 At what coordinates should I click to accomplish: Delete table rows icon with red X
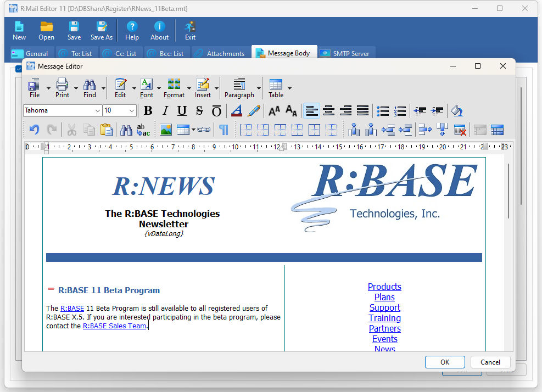pos(460,130)
